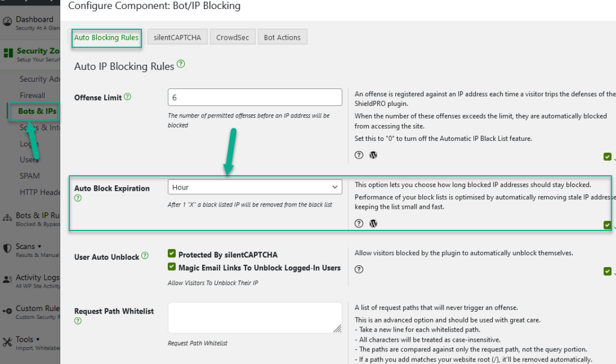Click the Activity Logs icon in the sidebar
The image size is (616, 364).
[x=8, y=278]
